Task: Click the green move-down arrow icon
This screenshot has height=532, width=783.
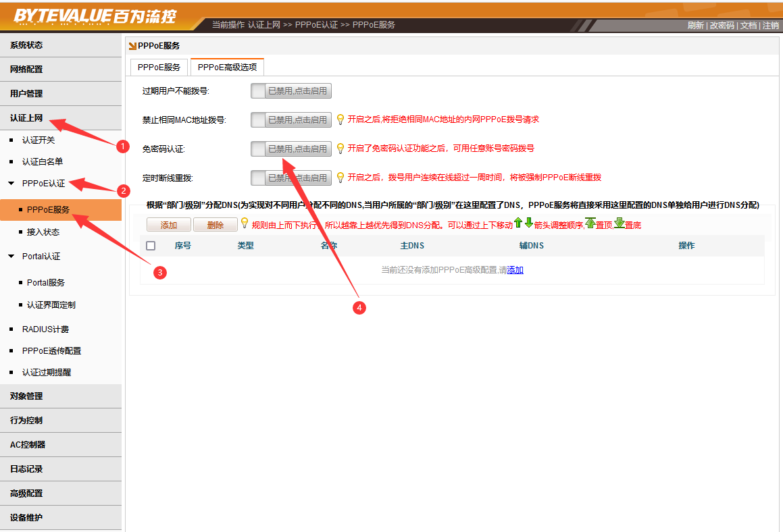Action: (x=528, y=223)
